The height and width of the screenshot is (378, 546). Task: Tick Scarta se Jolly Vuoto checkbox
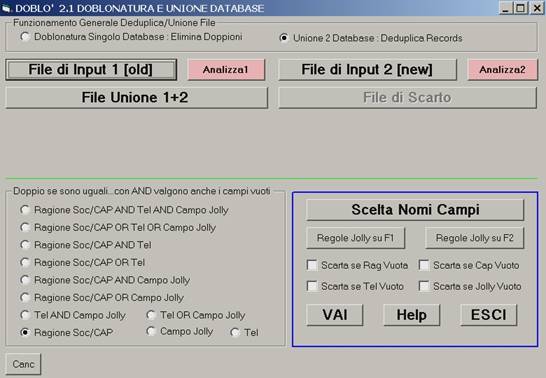pos(424,286)
